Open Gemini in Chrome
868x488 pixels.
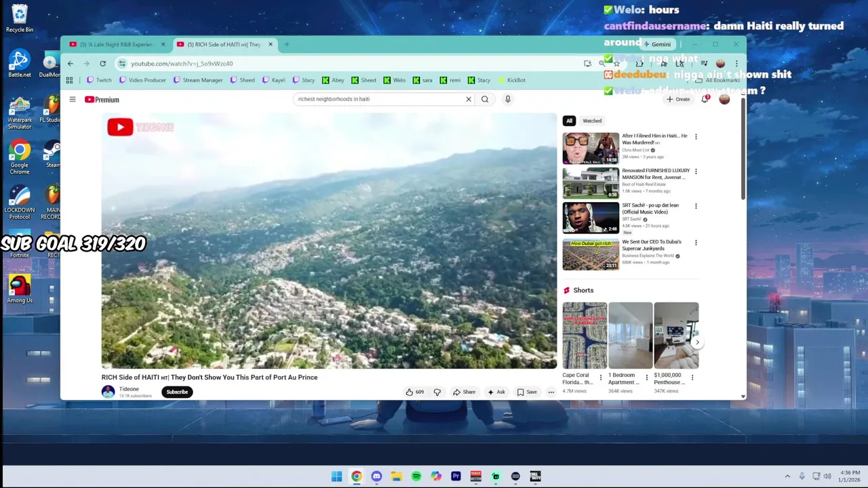[657, 44]
